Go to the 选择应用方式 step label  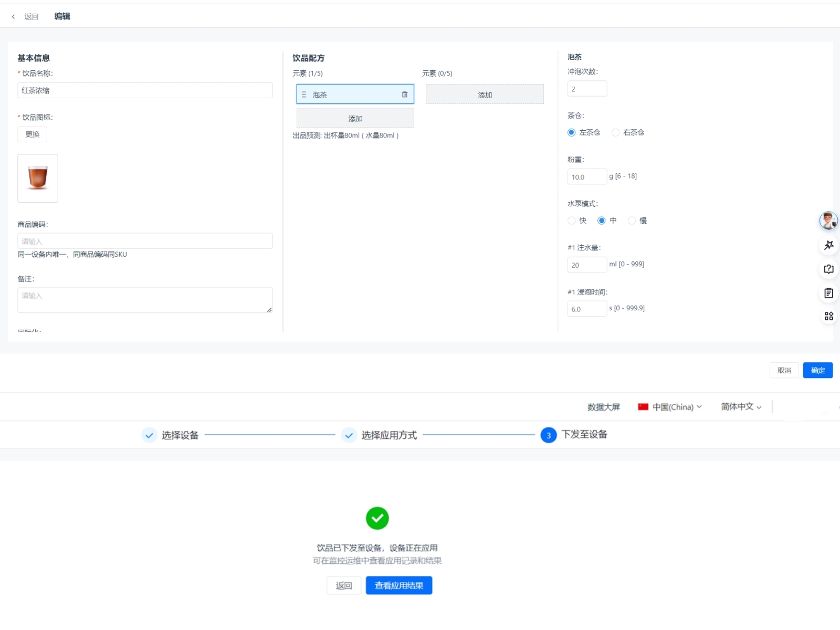coord(389,435)
